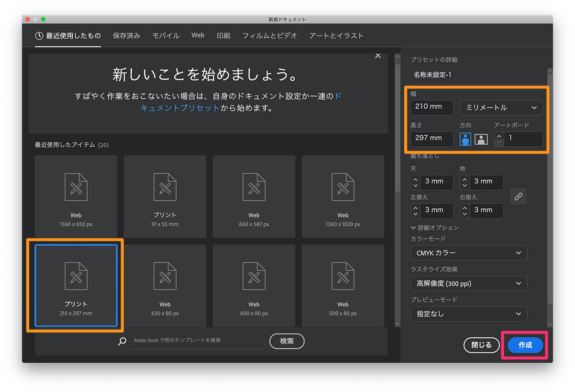Open the CMYK カラー mode dropdown
The image size is (575, 392).
point(468,253)
